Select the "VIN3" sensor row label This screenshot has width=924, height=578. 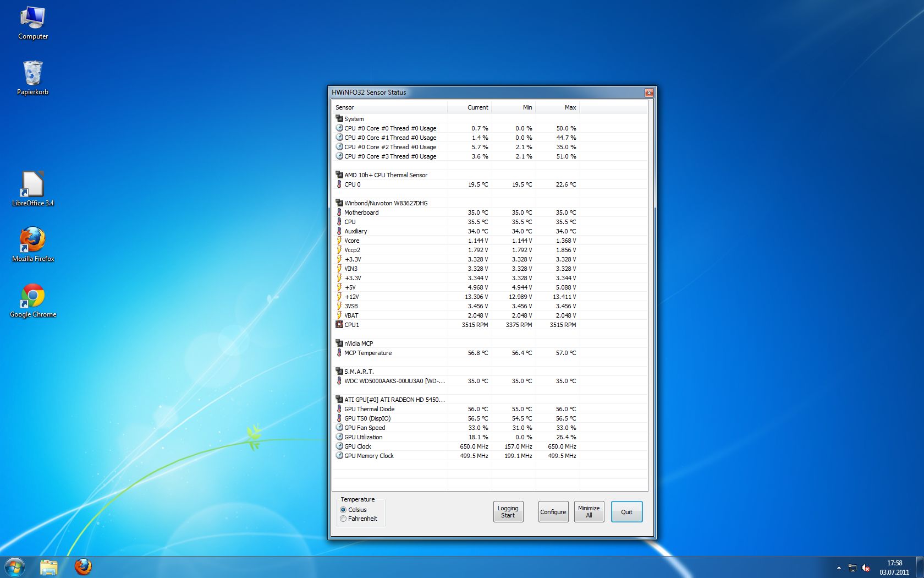click(351, 269)
